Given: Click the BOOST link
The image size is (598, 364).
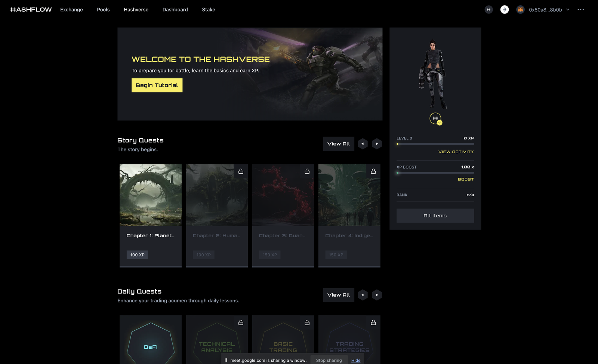Looking at the screenshot, I should pos(466,179).
